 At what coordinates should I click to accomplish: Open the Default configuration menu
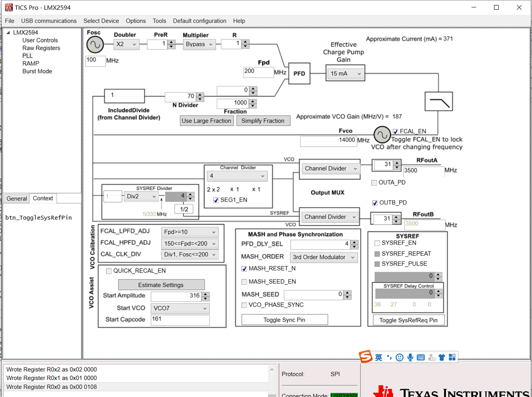click(x=200, y=21)
